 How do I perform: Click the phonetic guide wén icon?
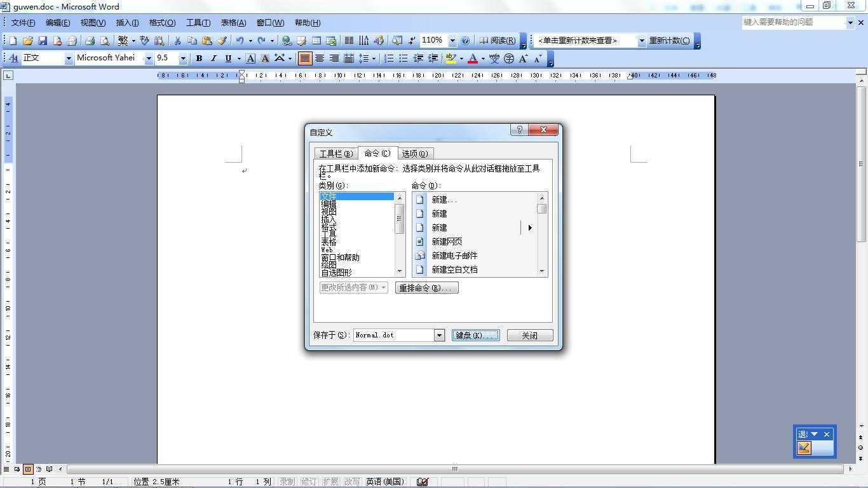[494, 58]
